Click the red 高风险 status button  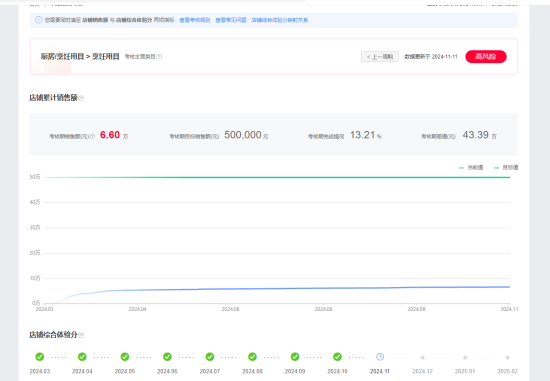pyautogui.click(x=486, y=56)
